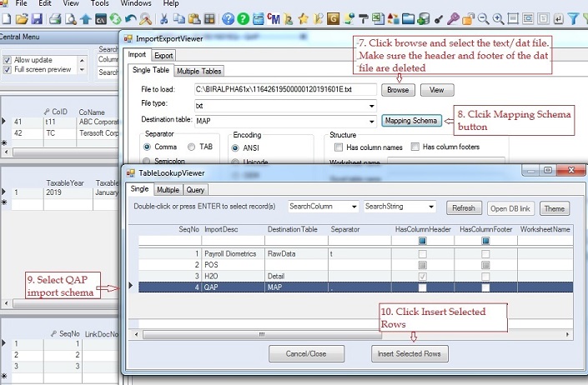This screenshot has height=385, width=588.
Task: Click the green refresh arrows icon
Action: click(x=115, y=18)
